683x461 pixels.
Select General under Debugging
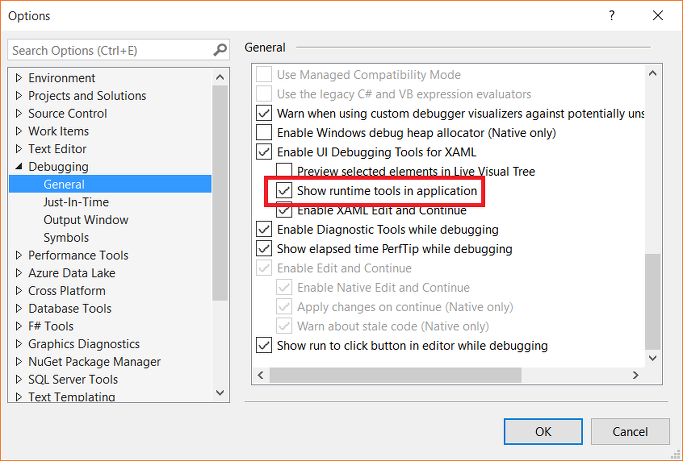tap(110, 184)
